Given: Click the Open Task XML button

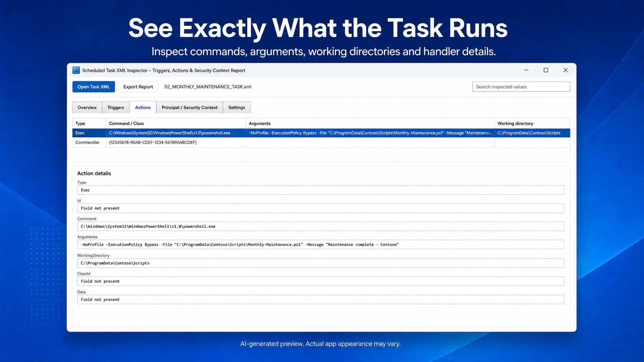Looking at the screenshot, I should (94, 87).
